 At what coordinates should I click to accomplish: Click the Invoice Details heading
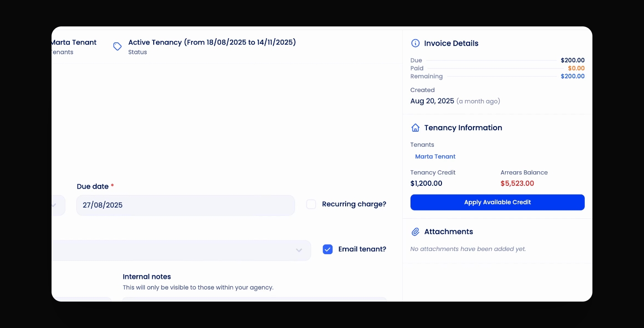[451, 43]
